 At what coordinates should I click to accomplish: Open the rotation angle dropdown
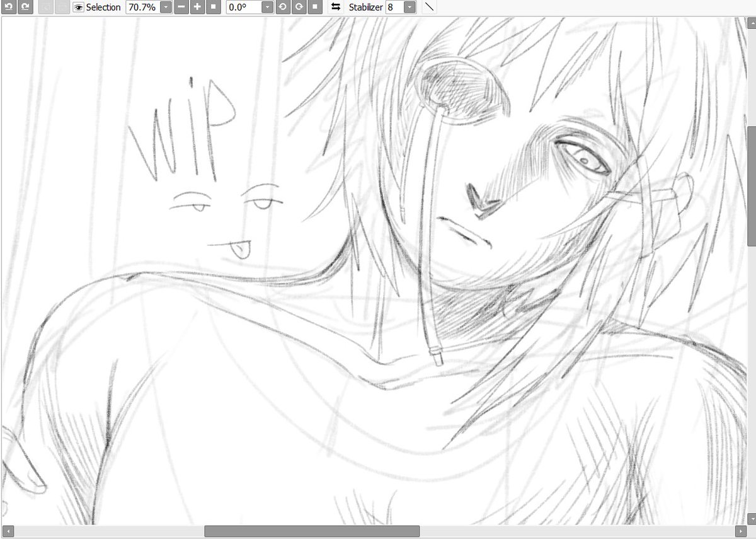[267, 8]
